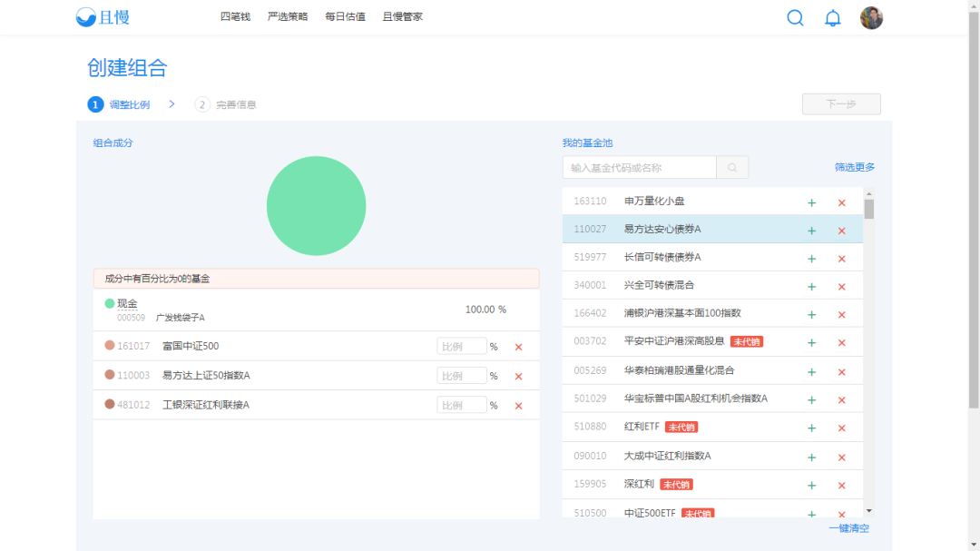Screen dimensions: 980x551
Task: Click the page vertical scrollbar
Action: pos(974,210)
